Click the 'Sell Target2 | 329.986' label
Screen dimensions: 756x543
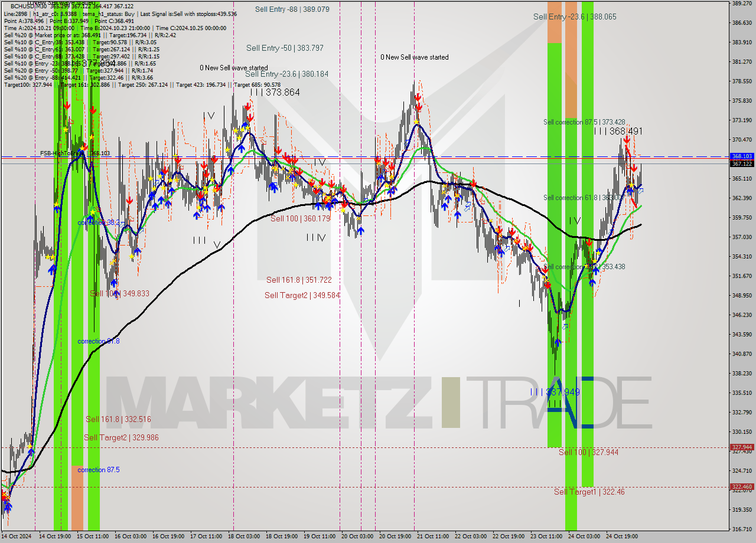[121, 437]
